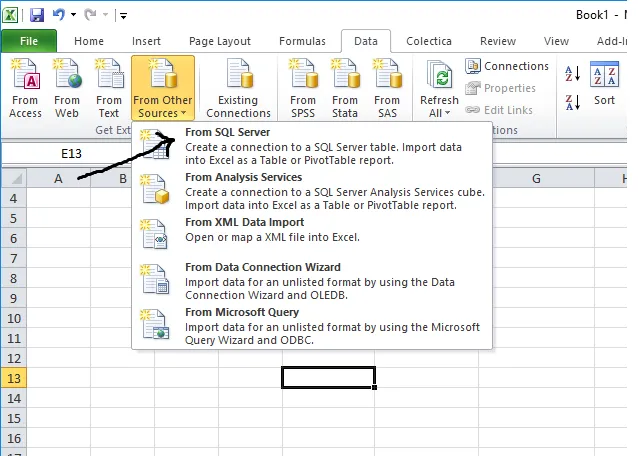The height and width of the screenshot is (456, 638).
Task: Switch to the Home tab
Action: [x=89, y=41]
